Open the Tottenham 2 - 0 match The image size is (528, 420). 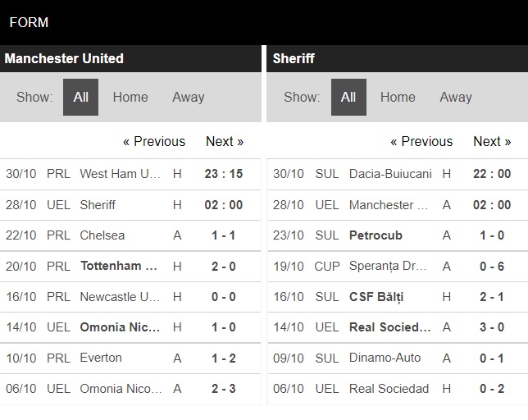tap(130, 267)
